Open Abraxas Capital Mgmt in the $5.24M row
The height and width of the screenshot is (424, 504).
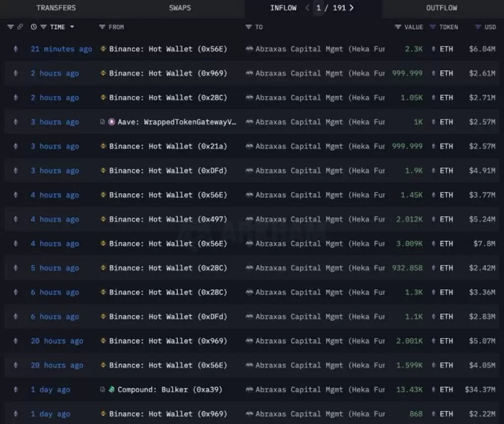[x=320, y=219]
